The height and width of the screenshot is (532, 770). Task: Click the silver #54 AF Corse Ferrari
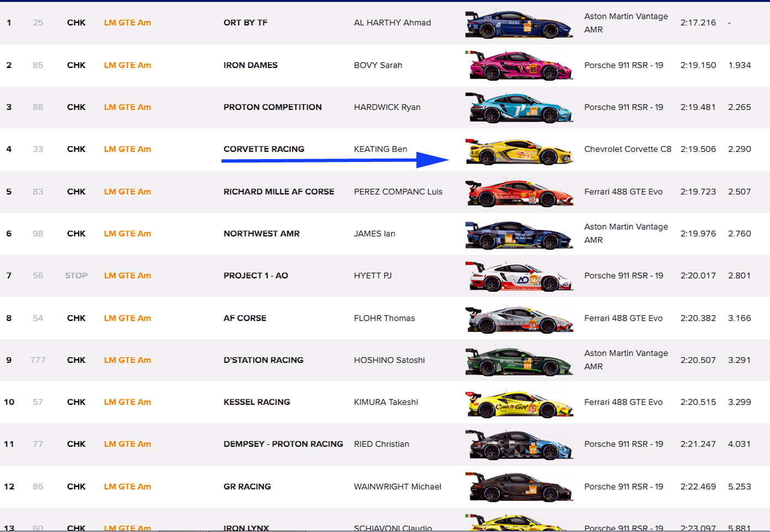(519, 319)
